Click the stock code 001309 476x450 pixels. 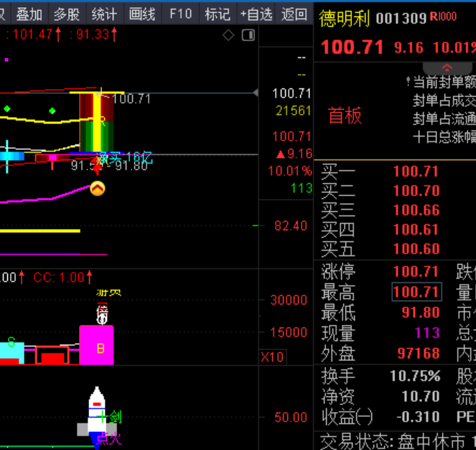pyautogui.click(x=401, y=19)
